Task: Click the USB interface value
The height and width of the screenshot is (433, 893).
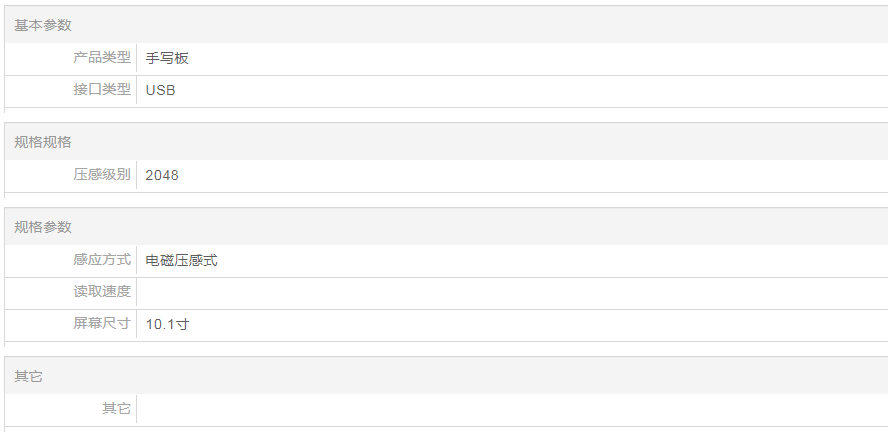Action: point(161,90)
